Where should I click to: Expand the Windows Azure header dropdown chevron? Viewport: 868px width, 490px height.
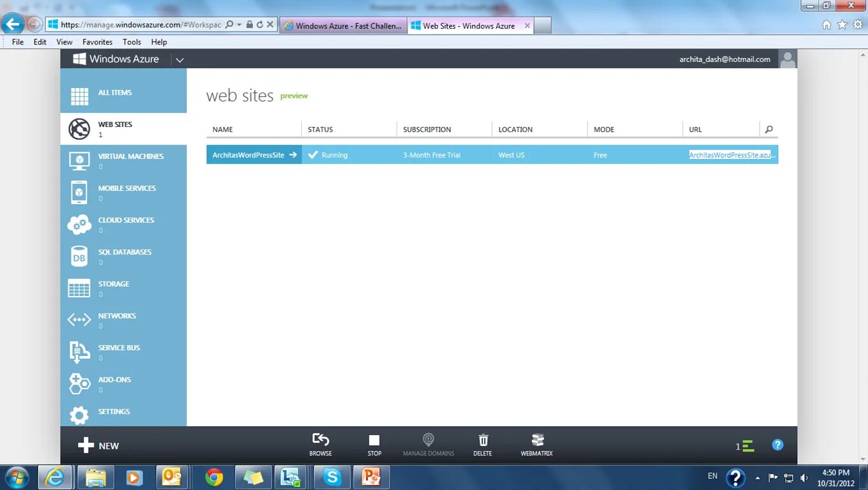[180, 60]
